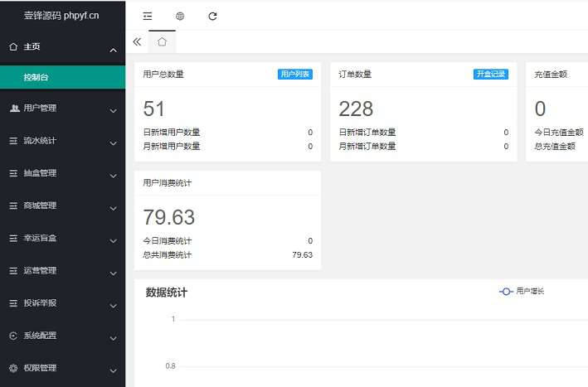Click the 系统配置 icon in sidebar
This screenshot has height=387, width=588.
click(13, 336)
